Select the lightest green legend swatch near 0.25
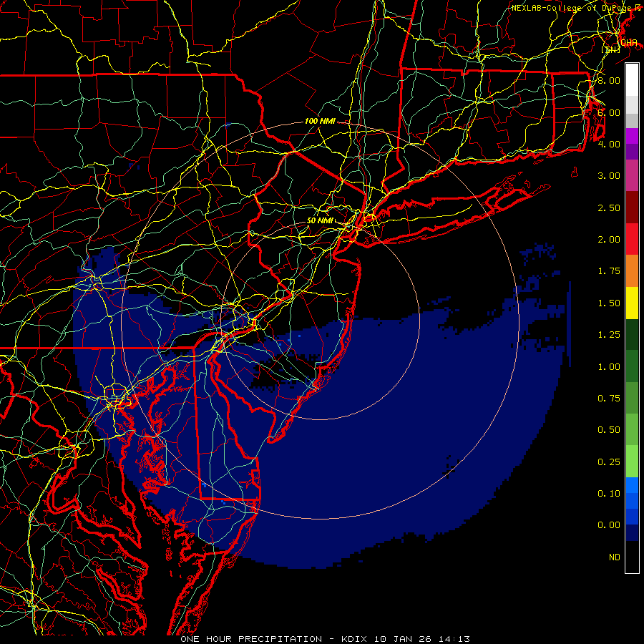This screenshot has height=644, width=644. tap(632, 462)
